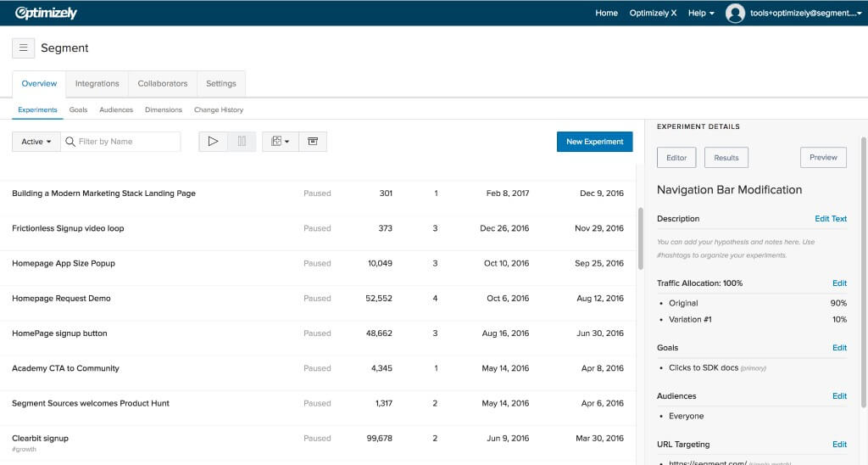Click the Optimizely logo
The height and width of the screenshot is (465, 868).
46,13
